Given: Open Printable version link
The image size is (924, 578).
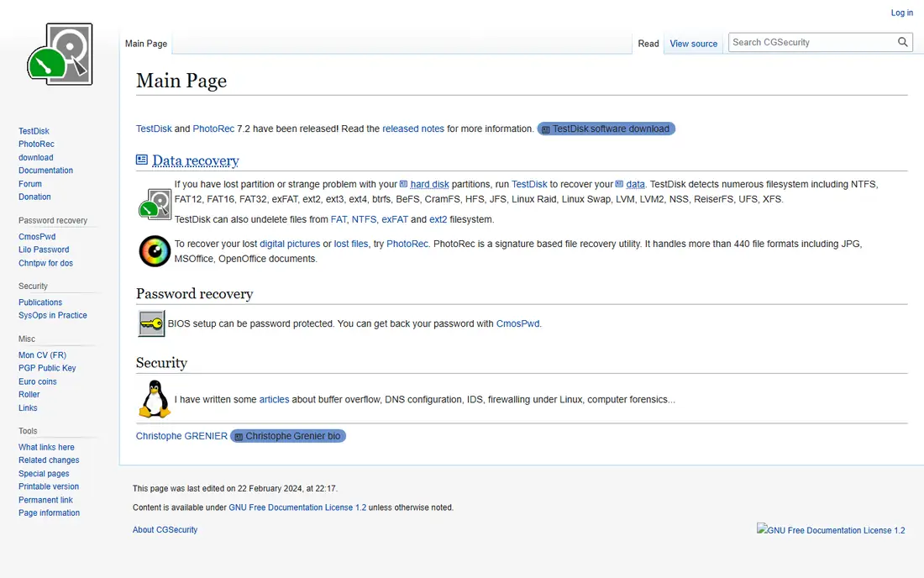Looking at the screenshot, I should [49, 486].
